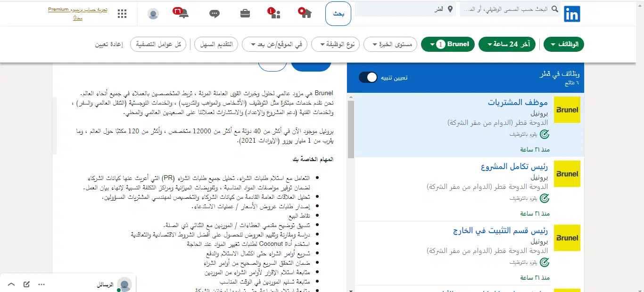Click المهام الخاصة بك section heading
The height and width of the screenshot is (292, 644).
click(x=313, y=159)
